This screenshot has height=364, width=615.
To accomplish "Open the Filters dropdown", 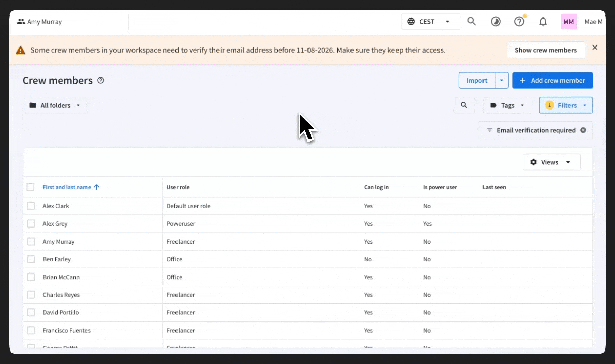I will 566,105.
